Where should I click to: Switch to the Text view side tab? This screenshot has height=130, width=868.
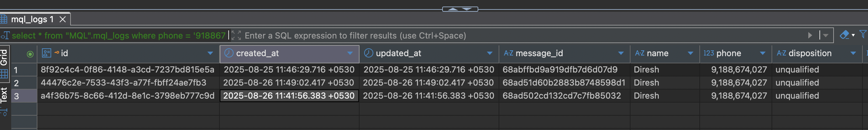pos(4,95)
